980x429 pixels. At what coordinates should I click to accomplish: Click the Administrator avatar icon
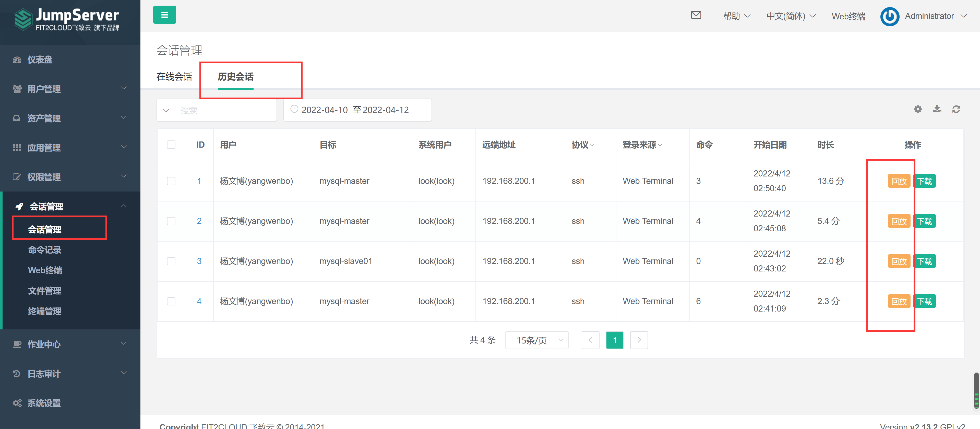(889, 16)
